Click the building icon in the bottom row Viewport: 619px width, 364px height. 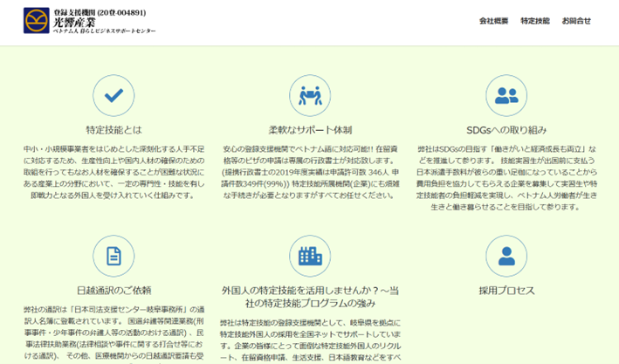click(310, 256)
